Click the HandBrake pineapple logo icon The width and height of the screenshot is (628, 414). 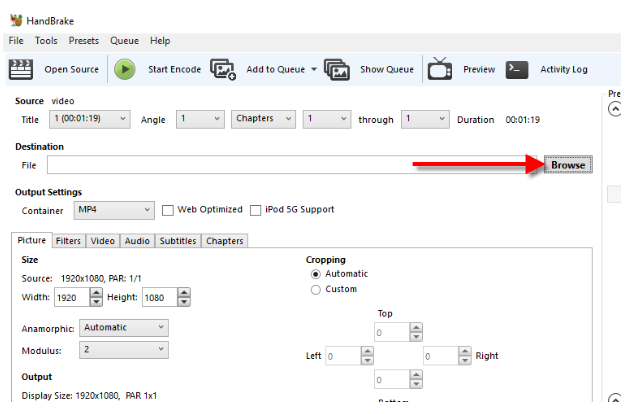click(x=15, y=20)
